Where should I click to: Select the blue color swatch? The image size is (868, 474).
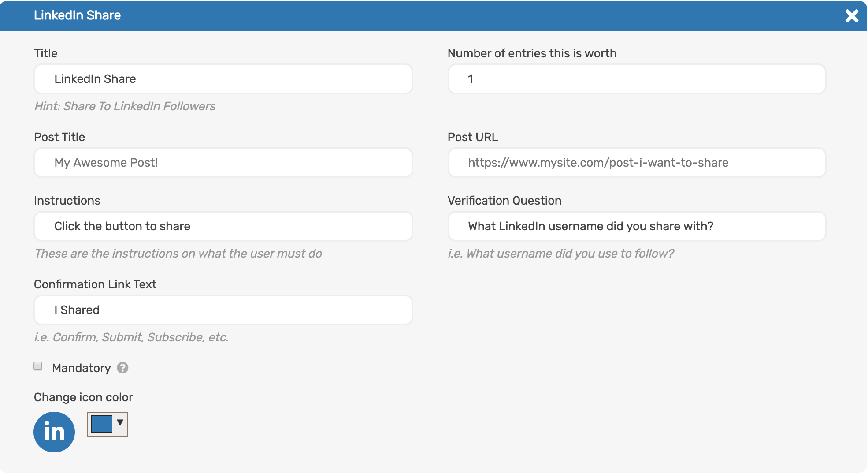tap(101, 424)
